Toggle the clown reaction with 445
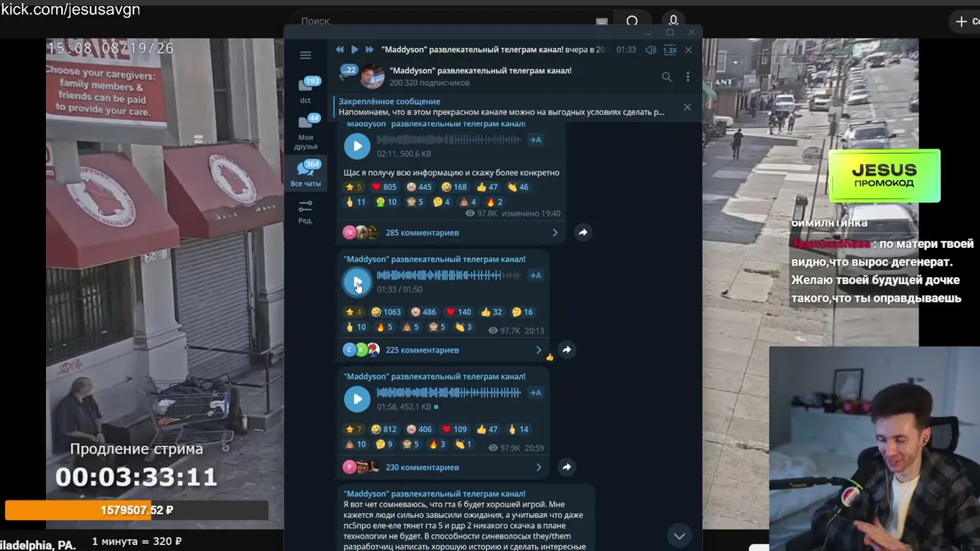The image size is (980, 551). coord(420,187)
